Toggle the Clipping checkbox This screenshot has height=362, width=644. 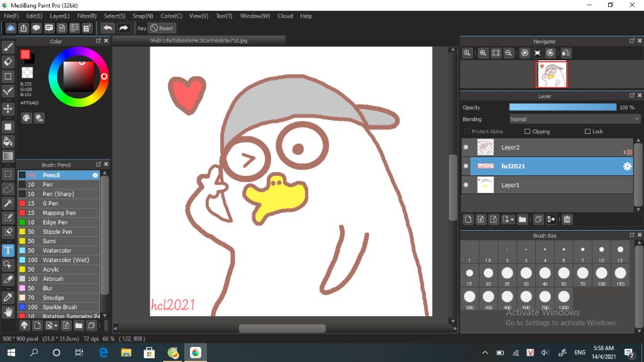pyautogui.click(x=528, y=131)
